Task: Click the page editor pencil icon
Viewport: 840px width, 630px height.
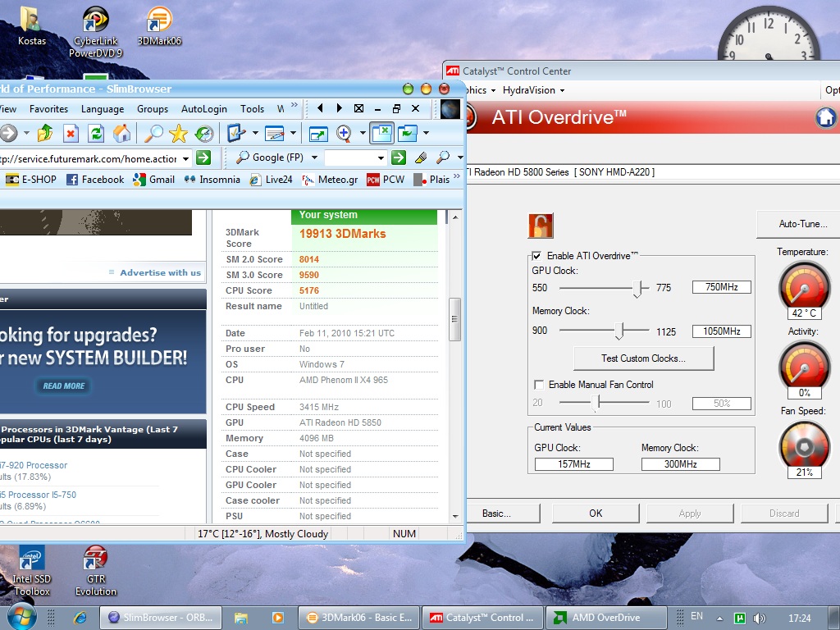Action: (x=274, y=133)
